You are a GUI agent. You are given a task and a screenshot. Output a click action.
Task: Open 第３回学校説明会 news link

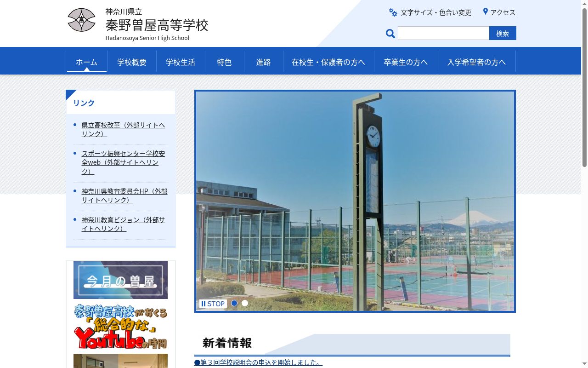click(258, 362)
